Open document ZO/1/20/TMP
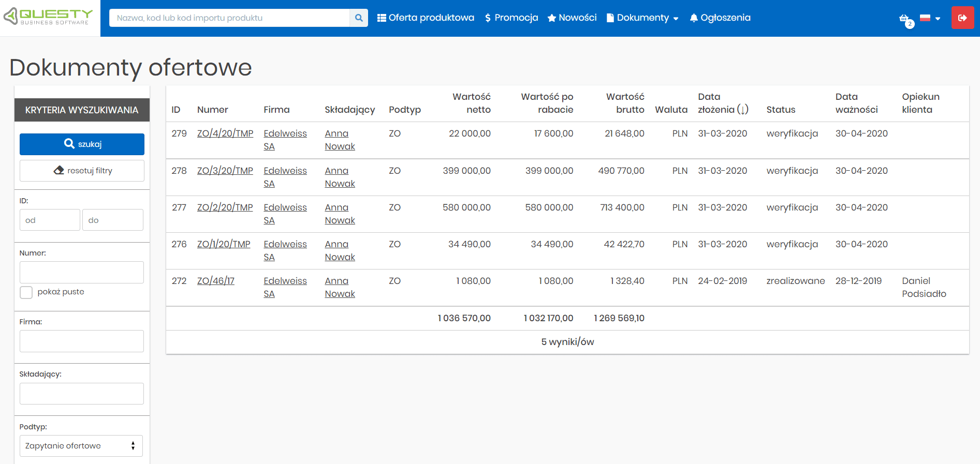 tap(224, 244)
